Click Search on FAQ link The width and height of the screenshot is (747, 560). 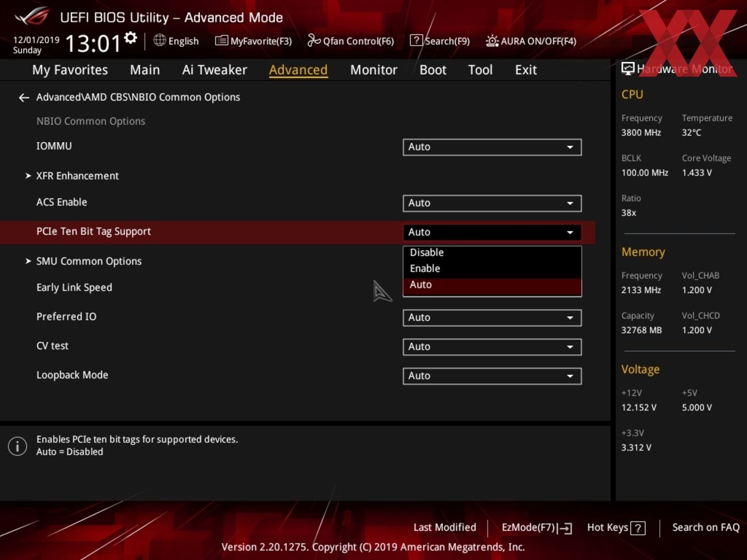pyautogui.click(x=706, y=528)
